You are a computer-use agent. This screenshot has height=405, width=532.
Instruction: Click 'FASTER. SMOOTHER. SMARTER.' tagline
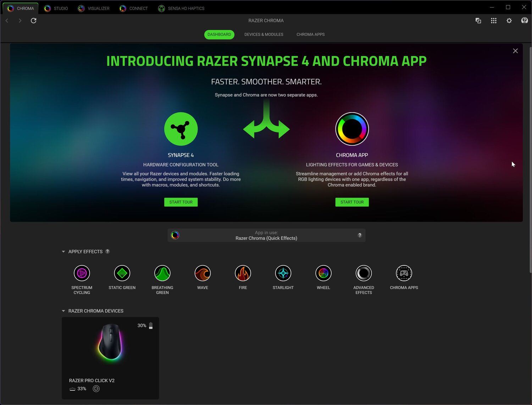pos(266,82)
